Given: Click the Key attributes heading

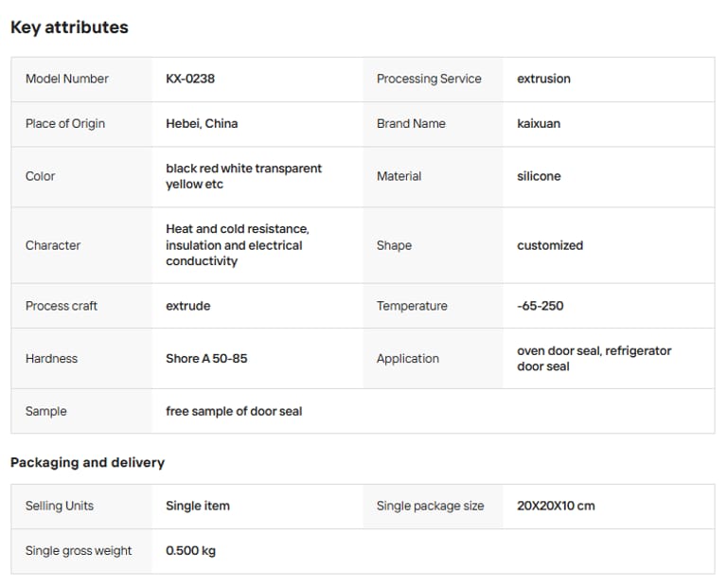Looking at the screenshot, I should pos(69,27).
